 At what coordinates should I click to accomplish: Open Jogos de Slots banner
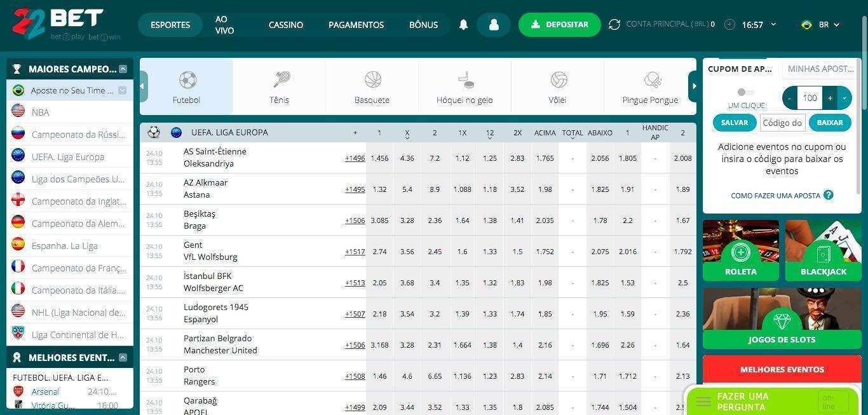click(x=782, y=318)
